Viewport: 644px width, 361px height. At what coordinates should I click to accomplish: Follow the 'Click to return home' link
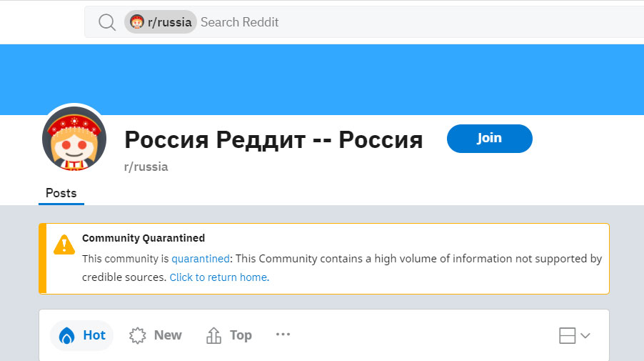[218, 277]
